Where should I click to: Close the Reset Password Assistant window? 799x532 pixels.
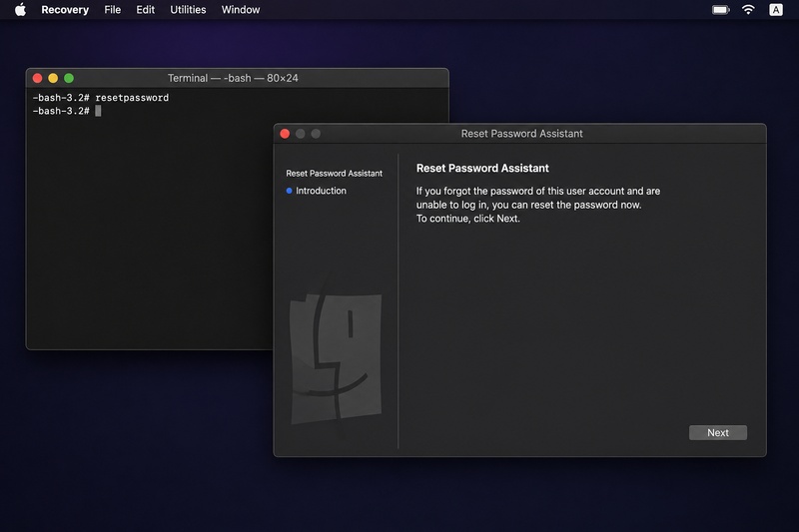[x=285, y=134]
